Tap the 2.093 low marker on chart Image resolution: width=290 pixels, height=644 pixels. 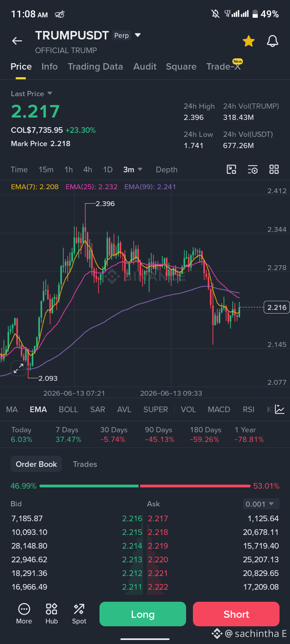point(48,378)
